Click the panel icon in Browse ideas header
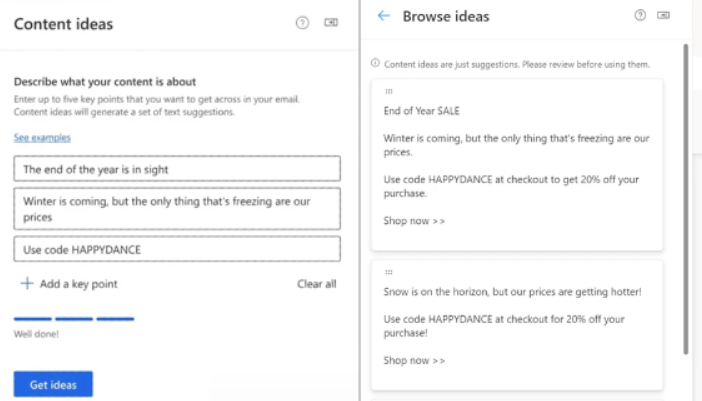Viewport: 702px width, 401px height. 664,16
